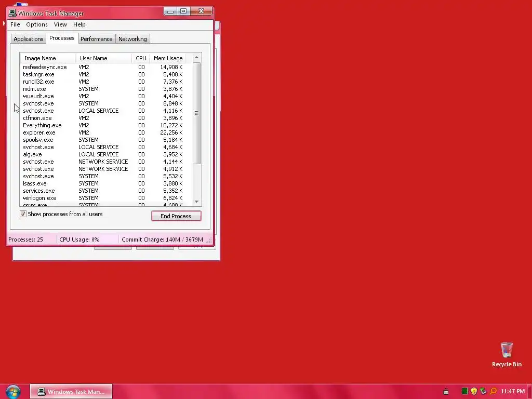
Task: Click the process list scroll down arrow
Action: pos(196,202)
